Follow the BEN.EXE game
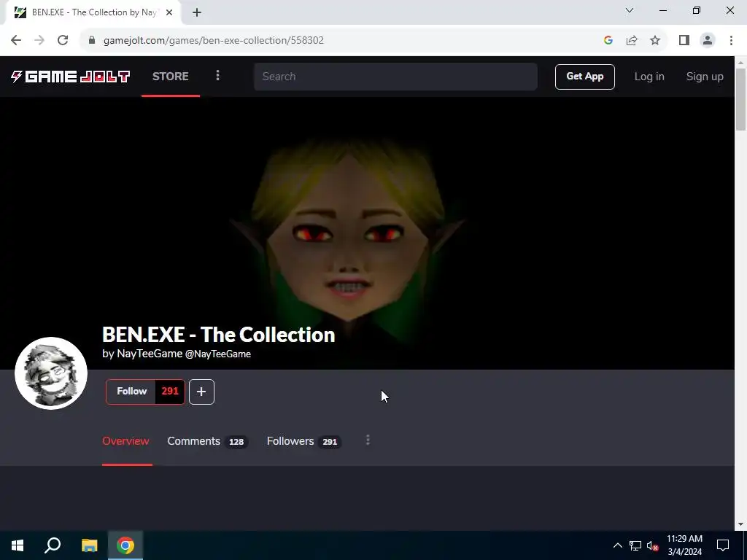 pos(131,392)
